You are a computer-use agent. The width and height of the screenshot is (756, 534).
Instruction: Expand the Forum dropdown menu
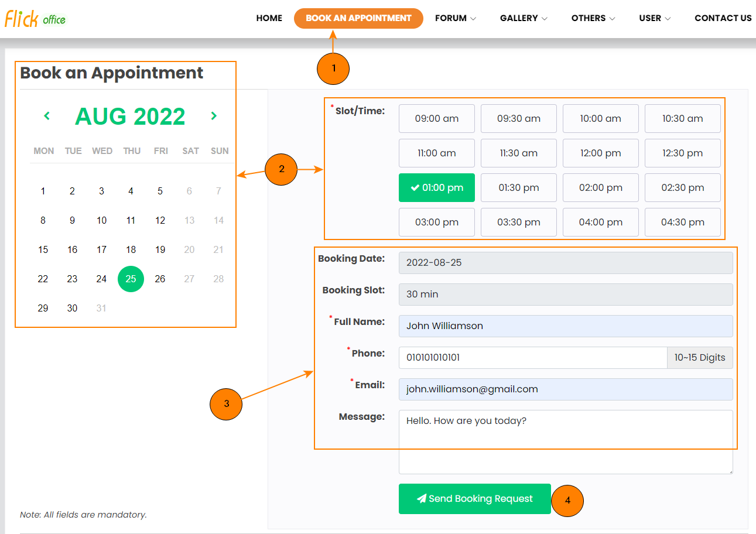coord(455,18)
